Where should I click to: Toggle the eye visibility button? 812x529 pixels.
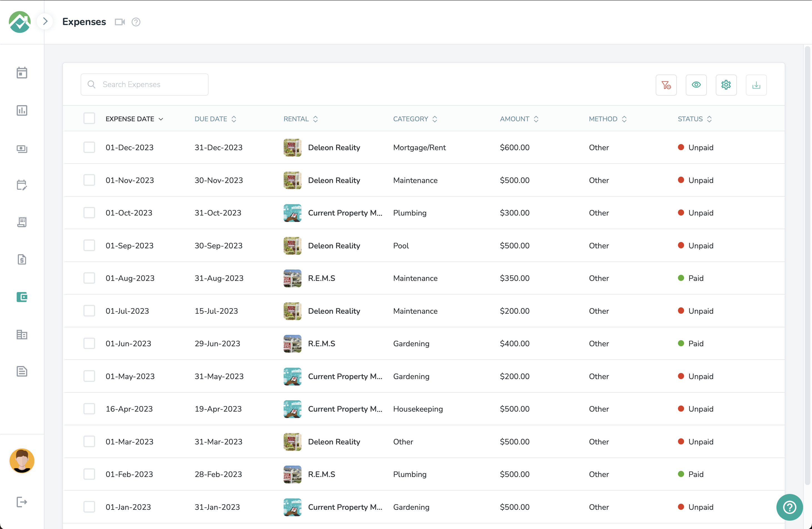click(x=696, y=85)
